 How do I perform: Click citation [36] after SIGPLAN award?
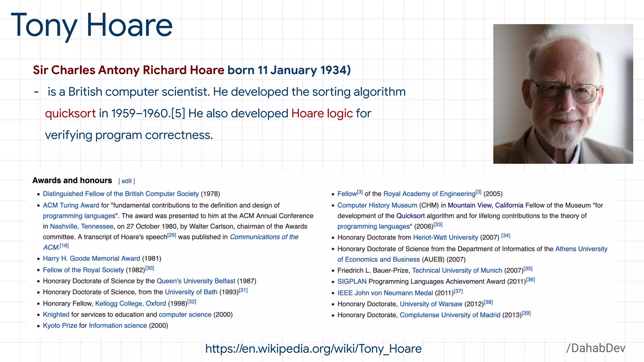point(530,279)
